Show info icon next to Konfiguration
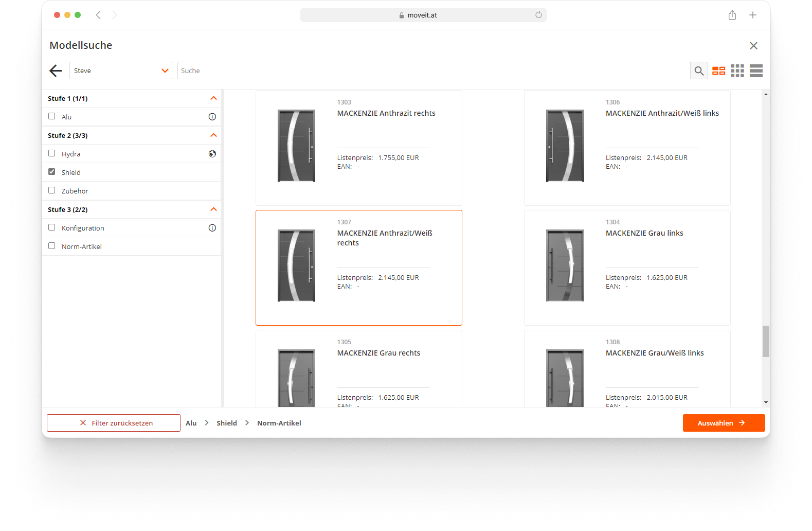The image size is (812, 531). pyautogui.click(x=212, y=228)
